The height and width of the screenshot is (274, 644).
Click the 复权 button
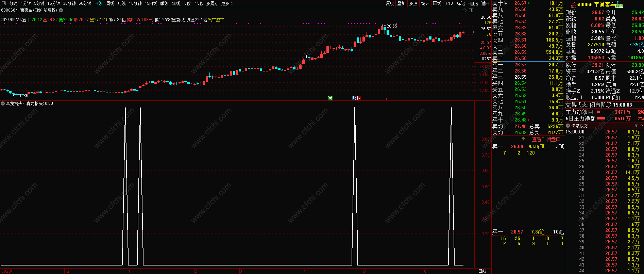[x=390, y=3]
